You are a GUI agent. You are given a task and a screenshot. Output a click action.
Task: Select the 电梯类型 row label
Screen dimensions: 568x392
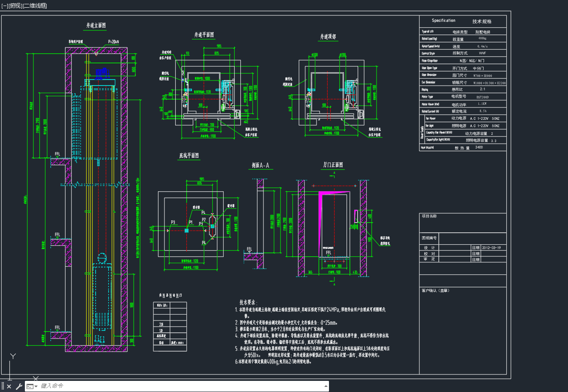coord(460,32)
